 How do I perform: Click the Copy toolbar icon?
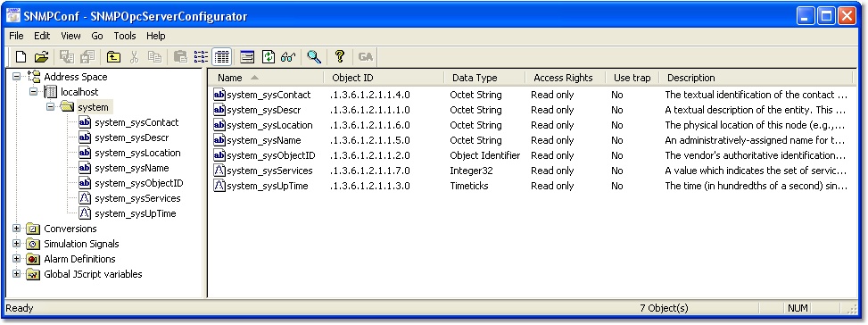tap(154, 56)
